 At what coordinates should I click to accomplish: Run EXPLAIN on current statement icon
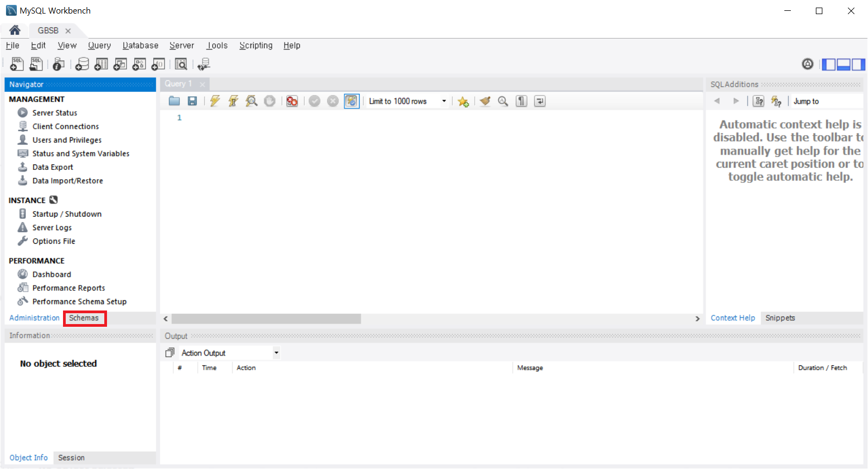pyautogui.click(x=251, y=101)
